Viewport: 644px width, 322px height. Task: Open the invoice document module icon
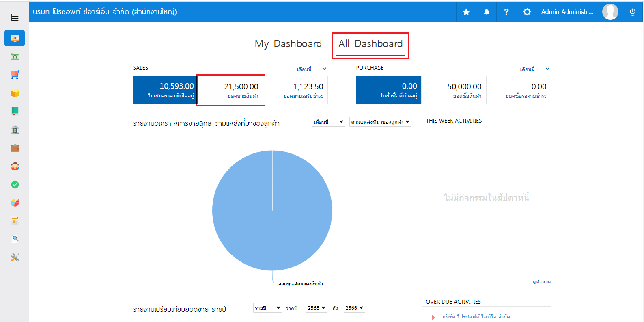tap(15, 221)
